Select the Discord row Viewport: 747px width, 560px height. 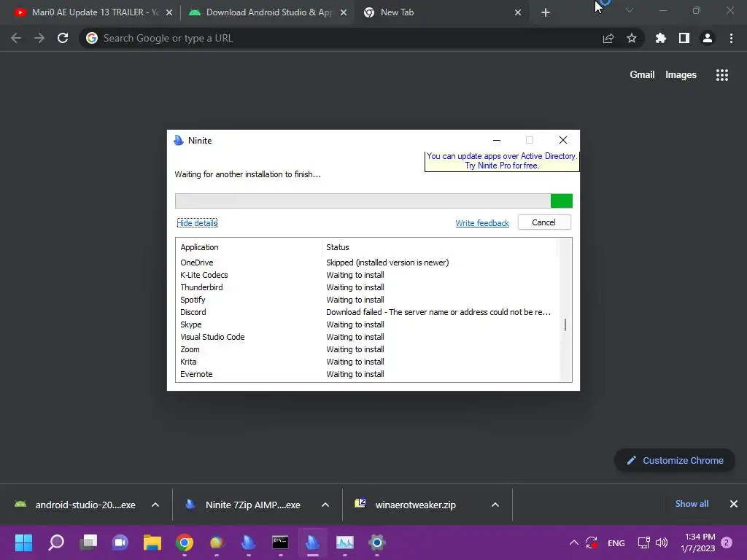click(x=366, y=312)
